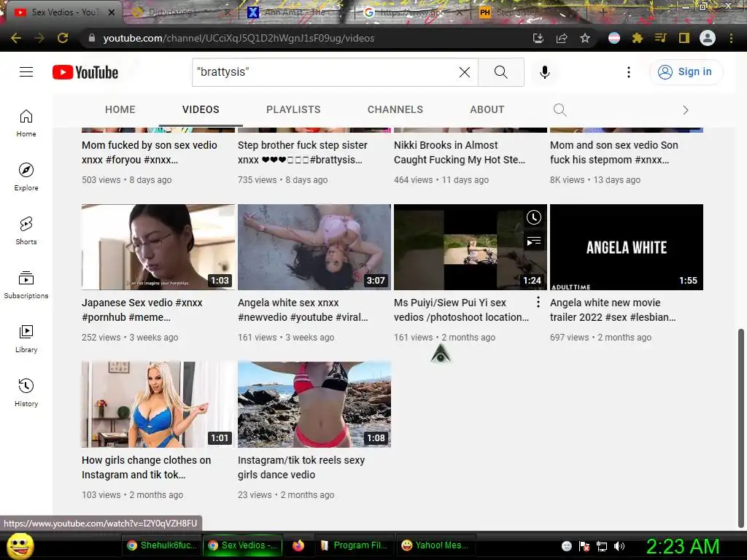Close the current YouTube browser tab
The width and height of the screenshot is (747, 560).
(112, 12)
